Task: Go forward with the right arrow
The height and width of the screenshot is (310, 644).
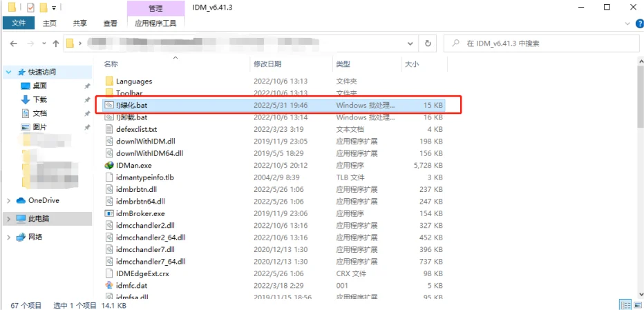Action: (x=30, y=43)
